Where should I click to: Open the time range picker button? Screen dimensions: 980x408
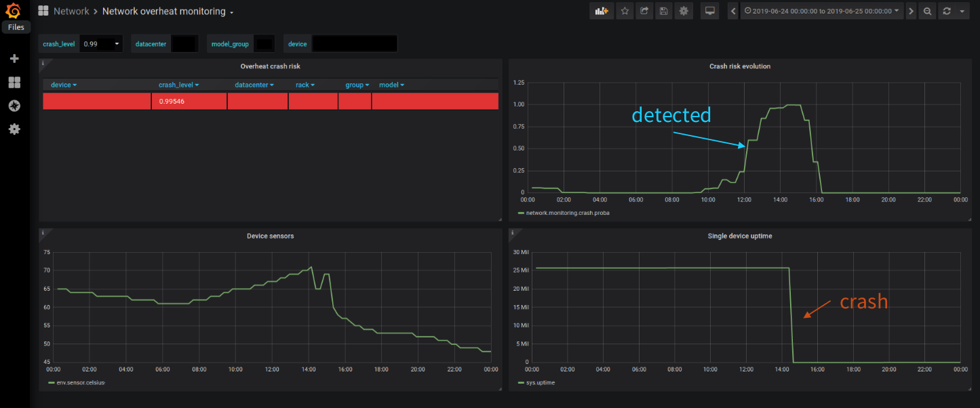tap(822, 11)
